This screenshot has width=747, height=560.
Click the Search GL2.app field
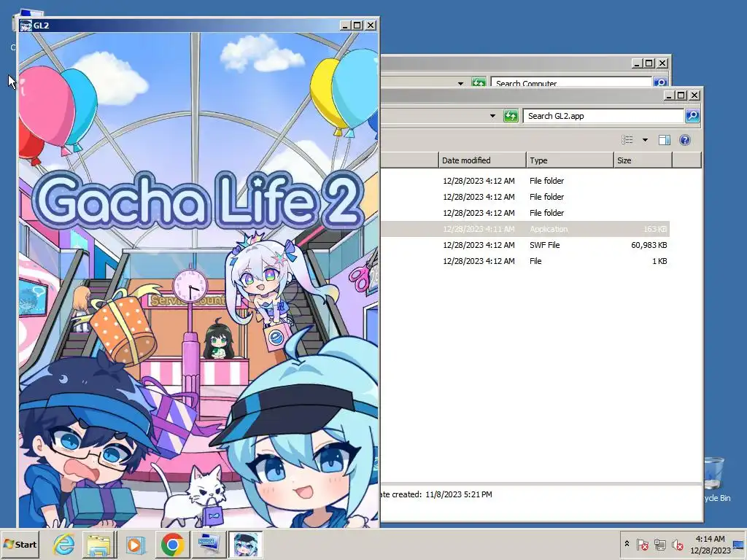pos(603,116)
